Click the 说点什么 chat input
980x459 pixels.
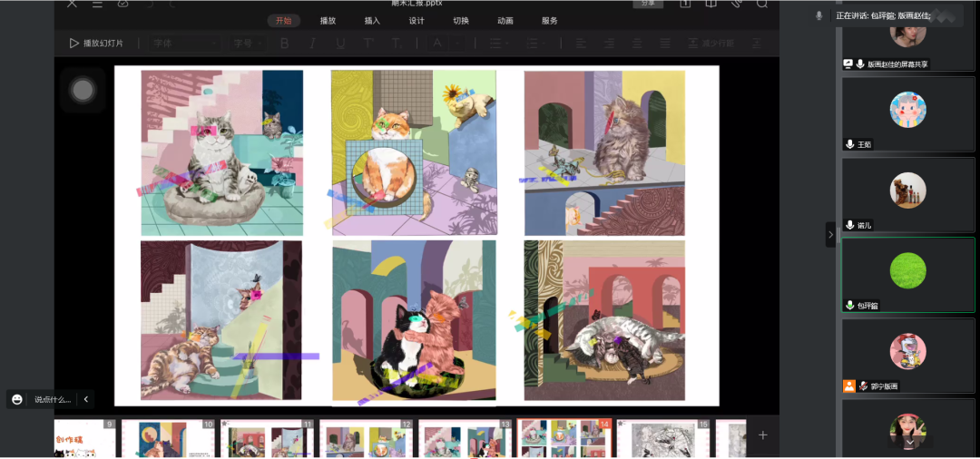[x=53, y=399]
